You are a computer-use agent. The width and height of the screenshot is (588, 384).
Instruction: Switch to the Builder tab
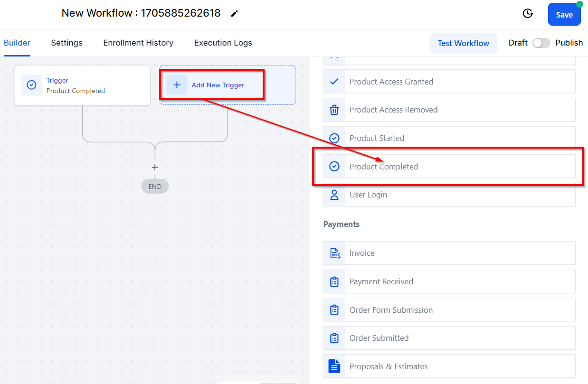17,43
